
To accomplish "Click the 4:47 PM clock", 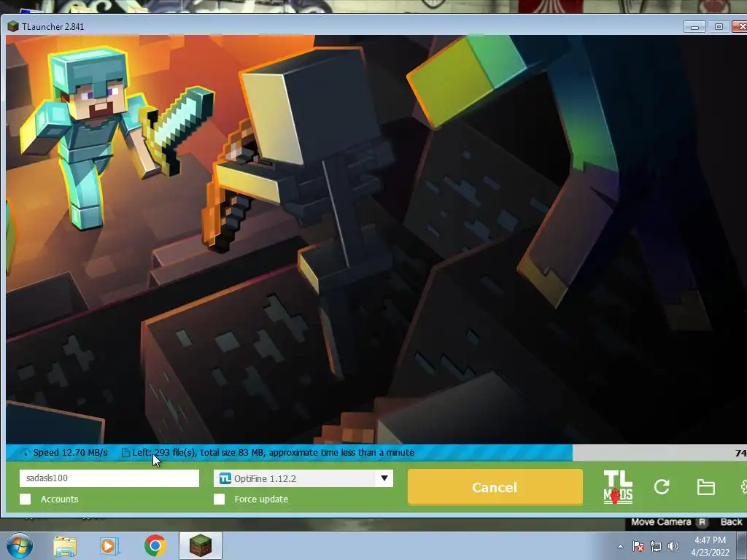I will click(x=710, y=540).
